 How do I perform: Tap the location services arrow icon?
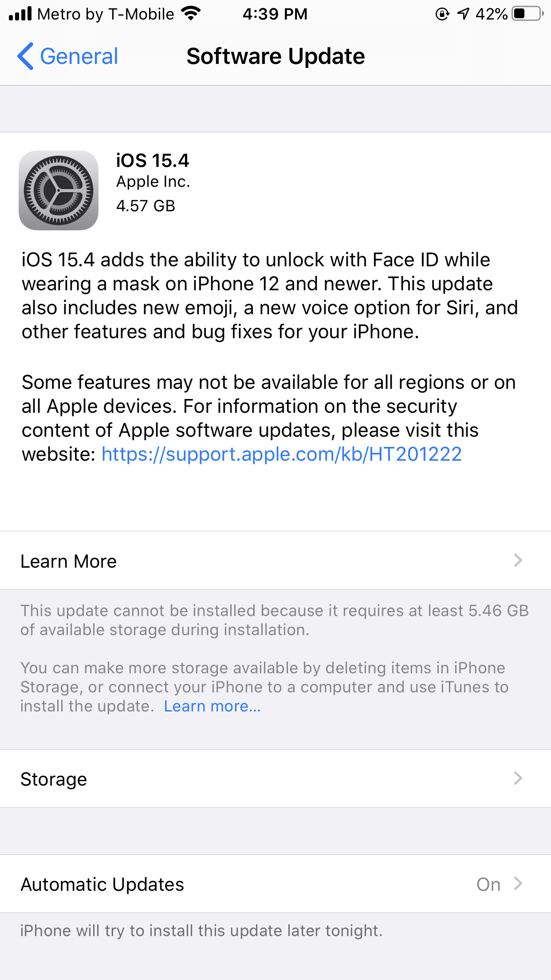tap(463, 14)
